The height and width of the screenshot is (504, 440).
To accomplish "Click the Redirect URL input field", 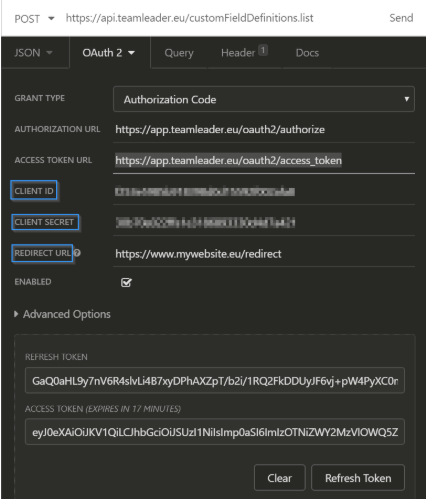I will pyautogui.click(x=264, y=254).
